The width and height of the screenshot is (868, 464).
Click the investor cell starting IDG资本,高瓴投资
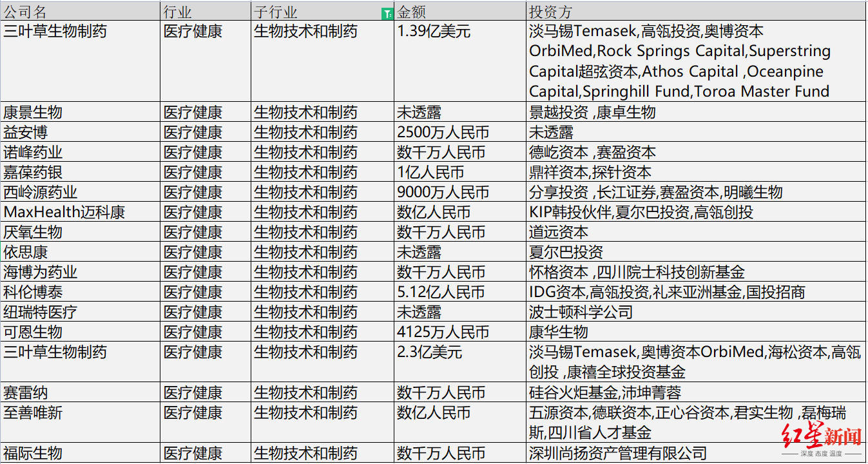696,292
